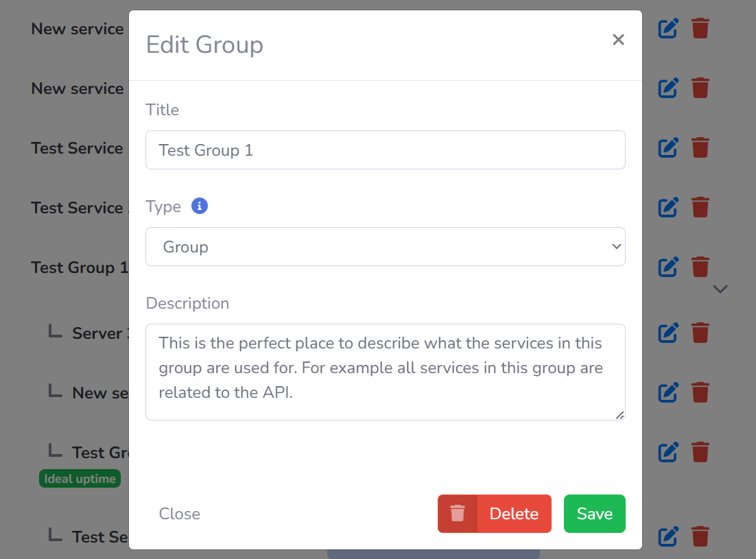This screenshot has width=756, height=559.
Task: Click the edit pencil icon beside the top New service
Action: tap(668, 28)
